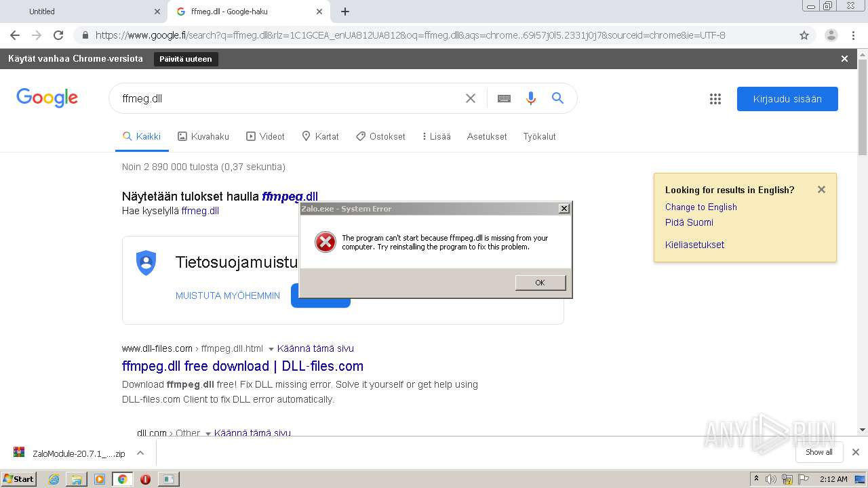Screen dimensions: 868x488
Task: Close the ffmeg.dll Google-haku tab
Action: [x=319, y=12]
